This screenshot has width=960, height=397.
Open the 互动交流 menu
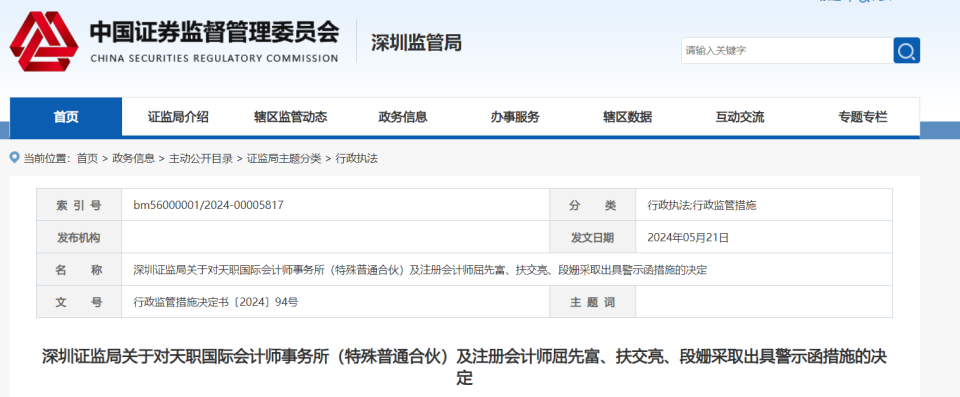point(740,117)
